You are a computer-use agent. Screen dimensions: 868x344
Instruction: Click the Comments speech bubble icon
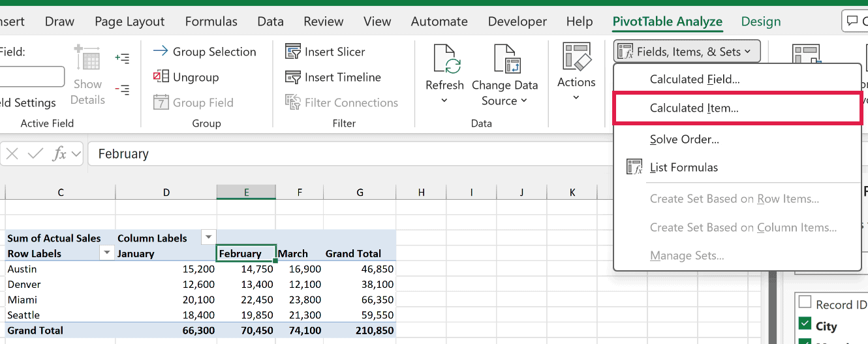coord(852,22)
